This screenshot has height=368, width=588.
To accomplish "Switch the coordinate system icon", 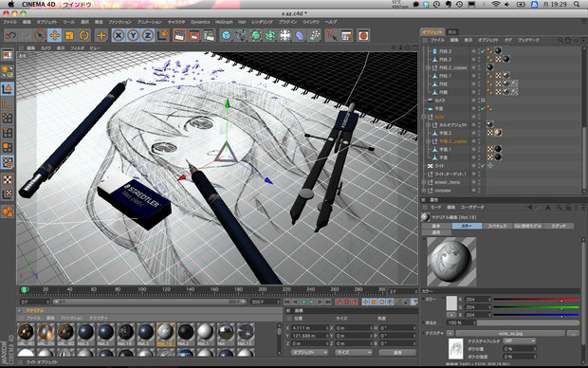I will click(162, 35).
